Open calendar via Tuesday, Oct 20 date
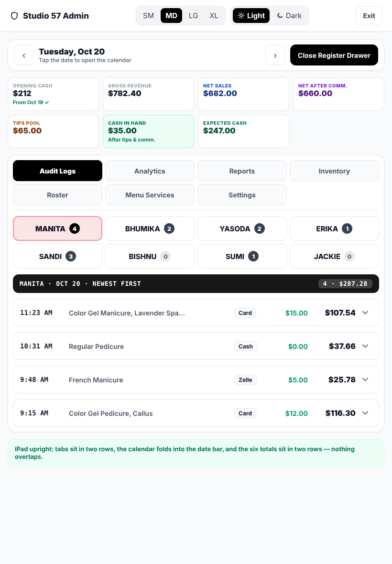392x564 pixels. 72,52
